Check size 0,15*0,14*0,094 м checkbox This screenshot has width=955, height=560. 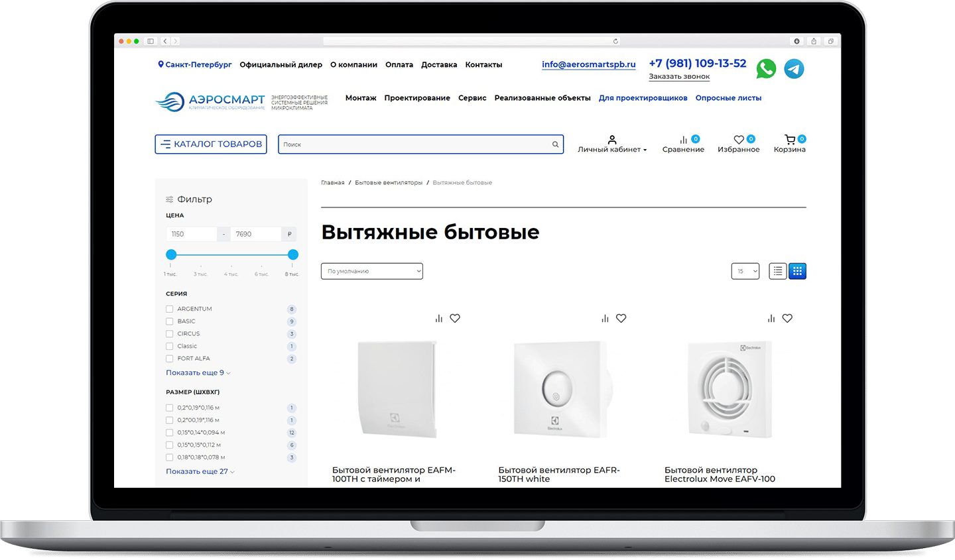click(x=169, y=433)
